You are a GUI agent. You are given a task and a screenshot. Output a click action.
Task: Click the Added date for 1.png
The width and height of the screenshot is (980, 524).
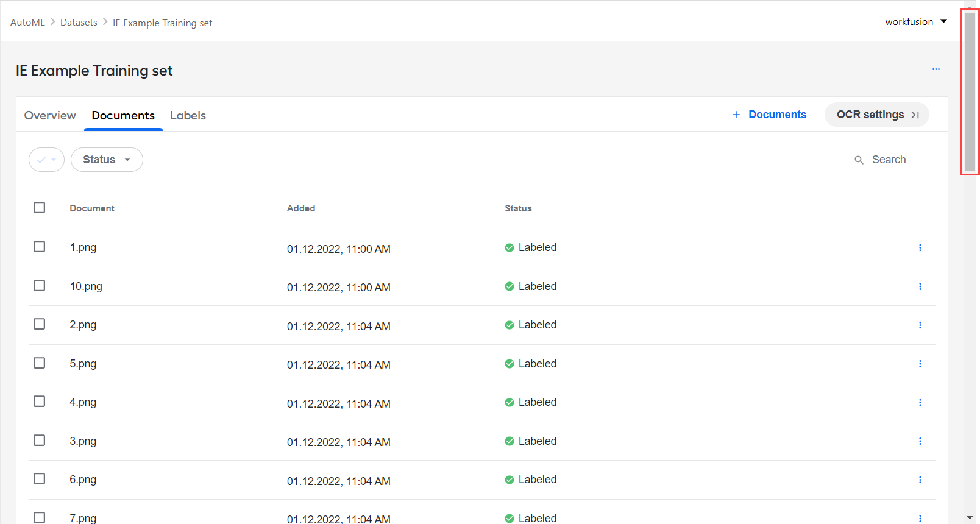click(x=339, y=249)
